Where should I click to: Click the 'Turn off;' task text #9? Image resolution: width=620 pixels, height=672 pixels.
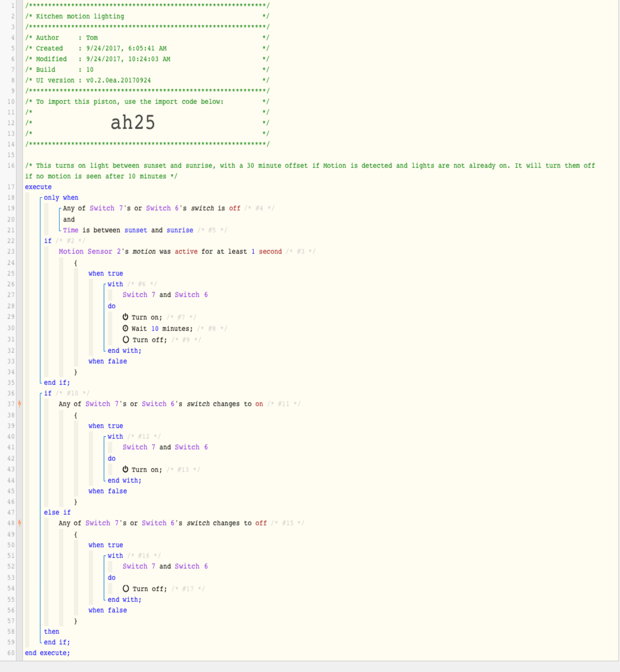(x=150, y=340)
